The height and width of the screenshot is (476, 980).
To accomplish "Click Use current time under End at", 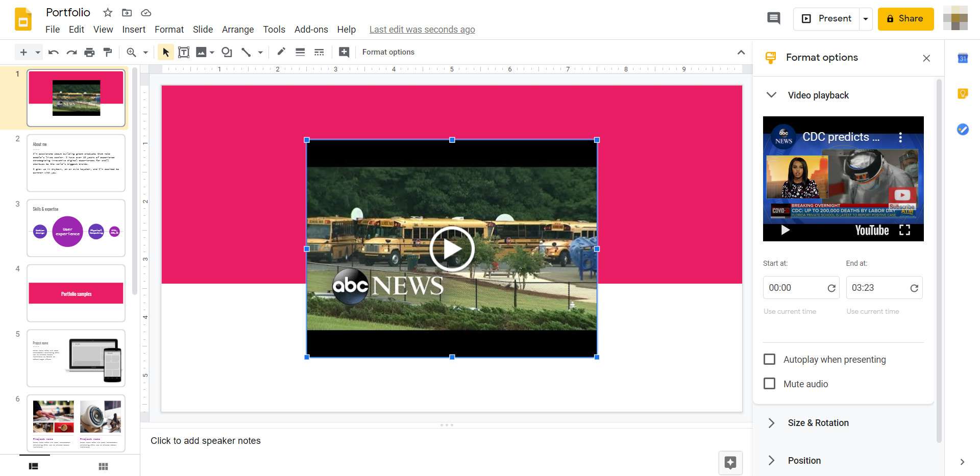I will click(872, 311).
